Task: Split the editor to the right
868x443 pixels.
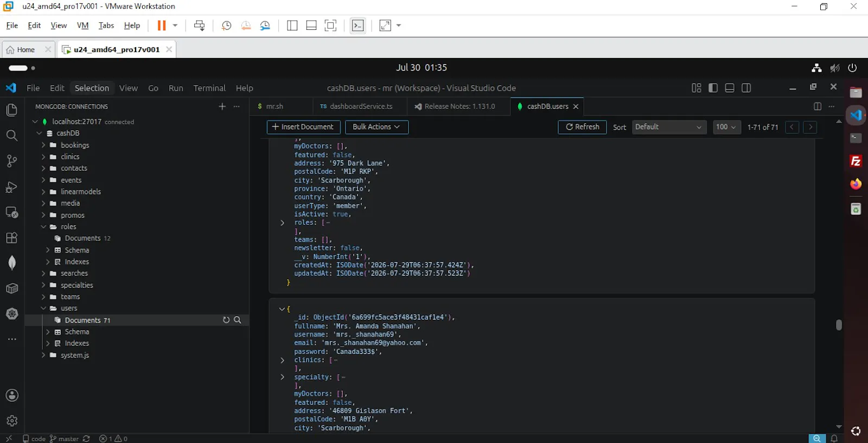Action: tap(818, 106)
